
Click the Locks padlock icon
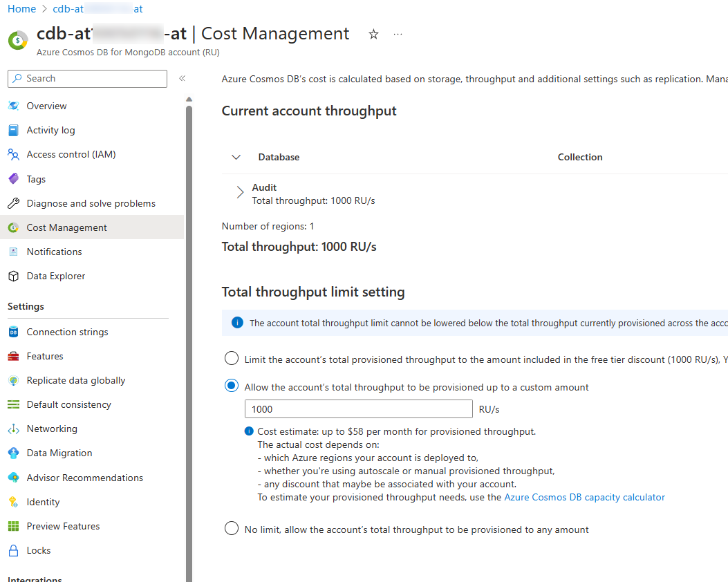click(x=13, y=550)
